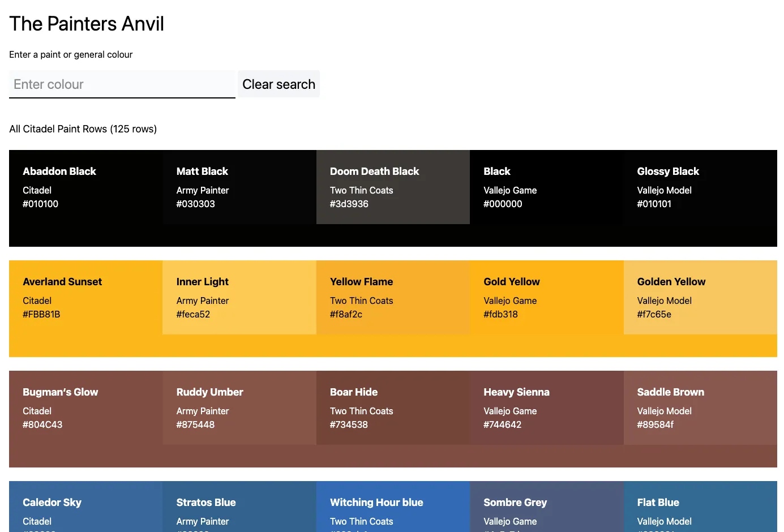Select the Saddle Brown swatch
Viewport: 784px width, 532px height.
tap(700, 408)
